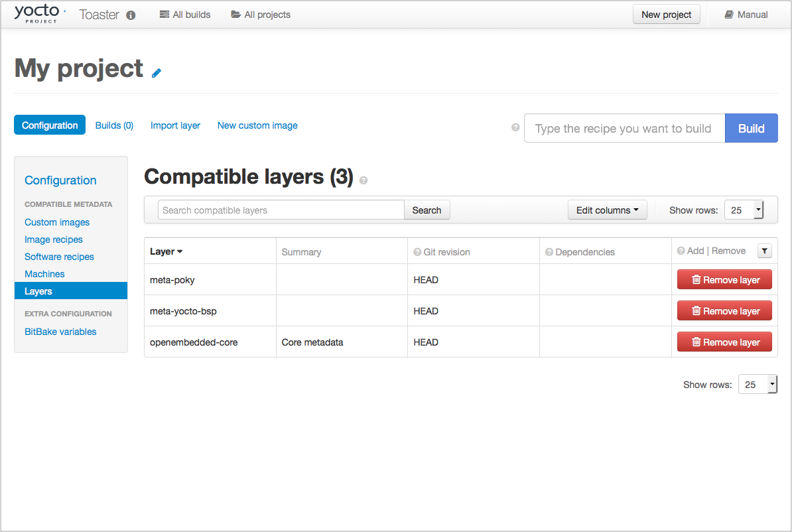Click the pencil icon beside My project
Screen dimensions: 792x532
[157, 73]
